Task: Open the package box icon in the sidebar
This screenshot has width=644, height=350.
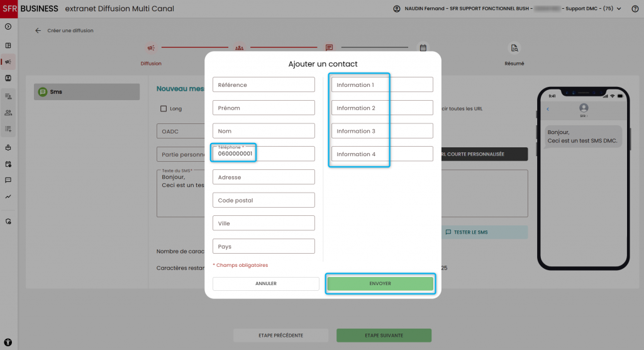Action: pos(8,148)
